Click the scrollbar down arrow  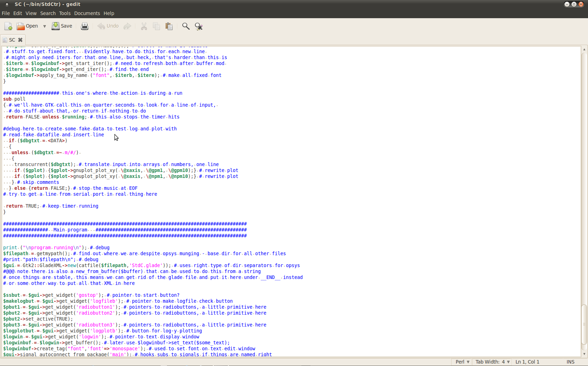click(584, 354)
